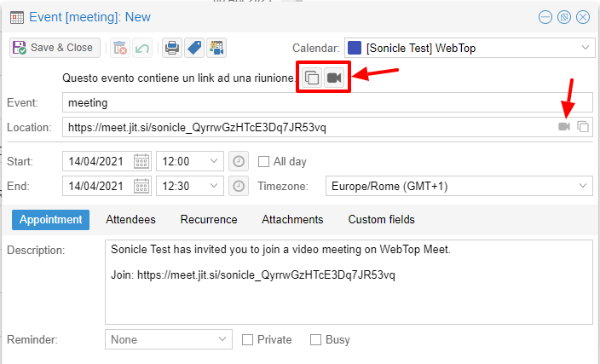This screenshot has height=364, width=600.
Task: Open the Reminder dropdown
Action: (222, 339)
